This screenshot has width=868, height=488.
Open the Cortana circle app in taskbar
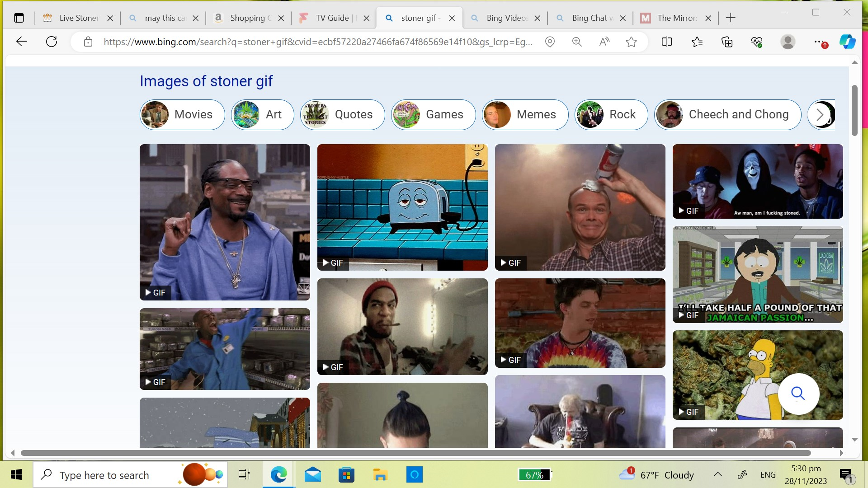(414, 475)
